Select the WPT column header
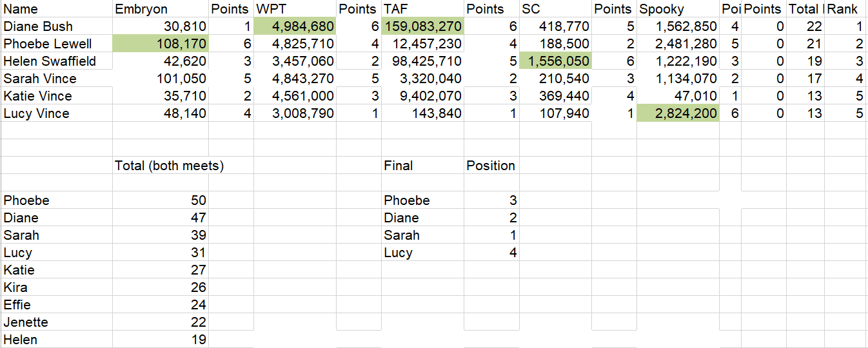The width and height of the screenshot is (868, 348). point(295,9)
